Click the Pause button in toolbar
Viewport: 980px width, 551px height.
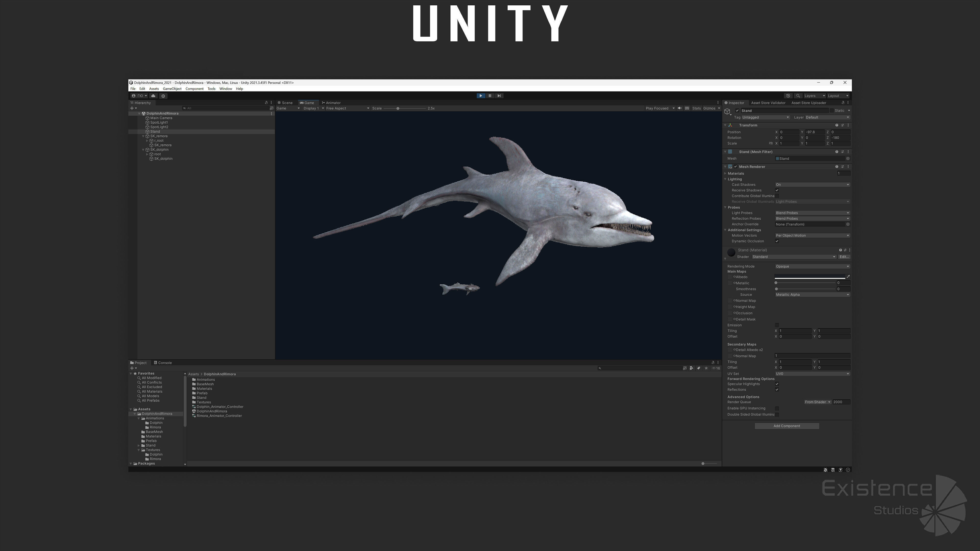tap(490, 96)
